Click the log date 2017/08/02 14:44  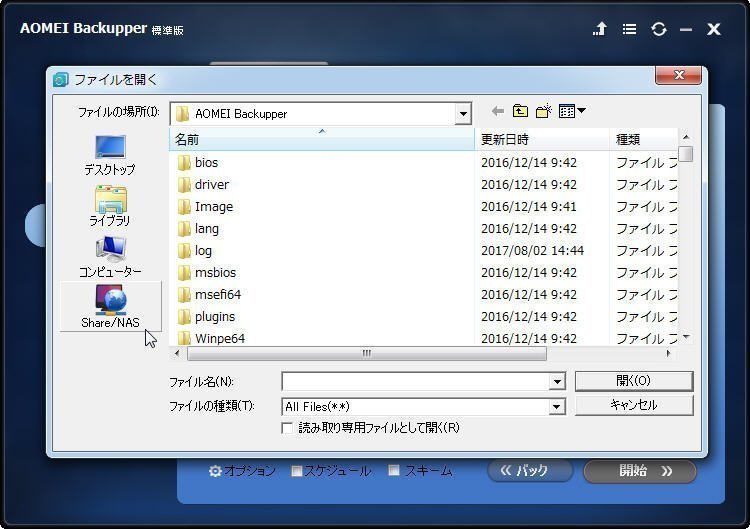532,251
